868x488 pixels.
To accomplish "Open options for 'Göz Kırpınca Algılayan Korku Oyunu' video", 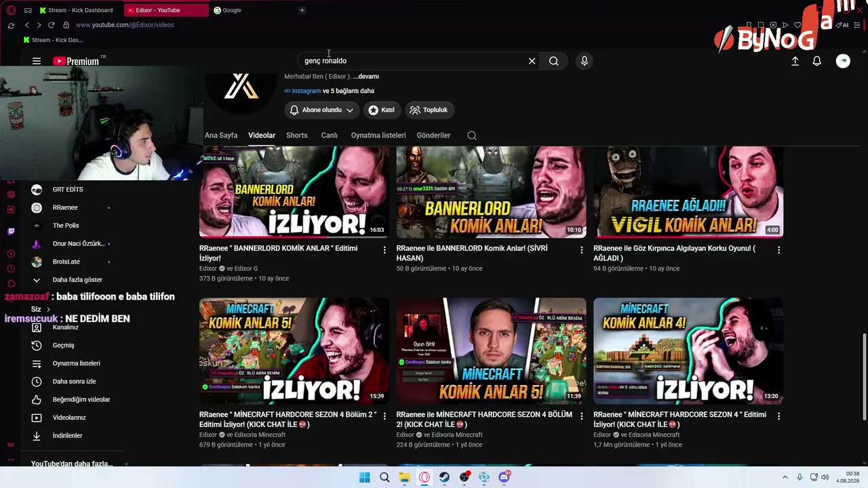I will pyautogui.click(x=778, y=250).
